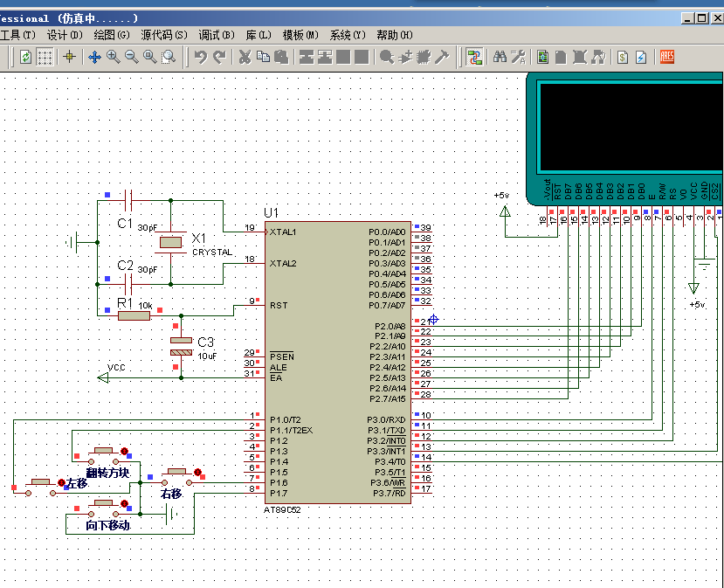
Task: Click the P2.0/A8 pin label
Action: 390,326
